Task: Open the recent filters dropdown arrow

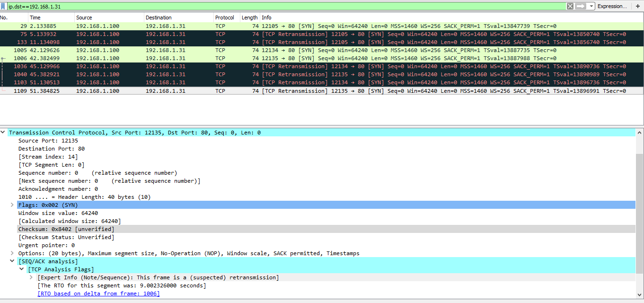Action: click(591, 6)
